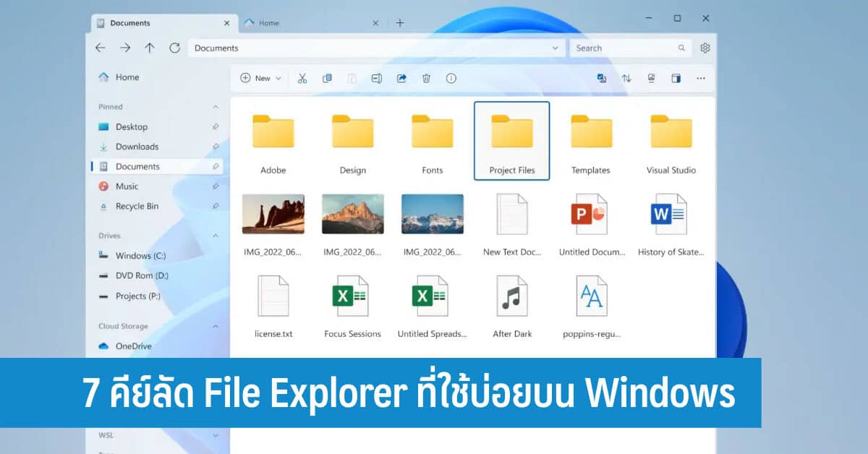Unpin Music from Quick access
The image size is (868, 454).
click(216, 187)
